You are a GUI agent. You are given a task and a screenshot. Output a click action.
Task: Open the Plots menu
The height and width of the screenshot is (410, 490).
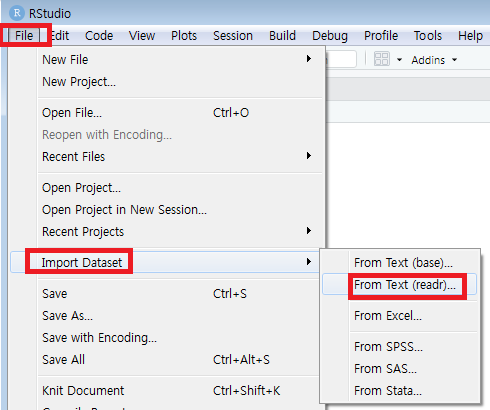184,35
